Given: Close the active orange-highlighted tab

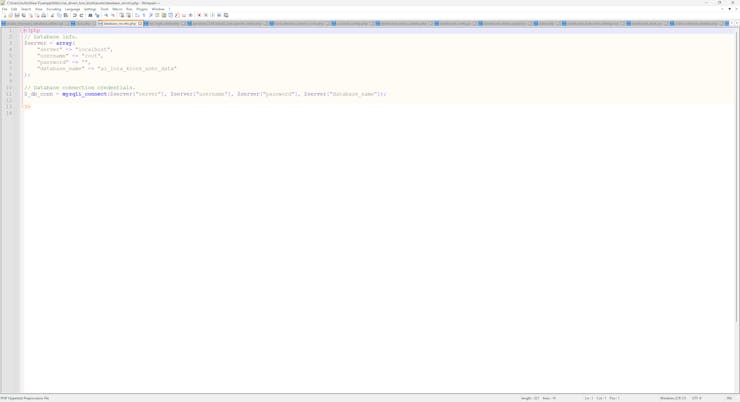Looking at the screenshot, I should pyautogui.click(x=140, y=23).
